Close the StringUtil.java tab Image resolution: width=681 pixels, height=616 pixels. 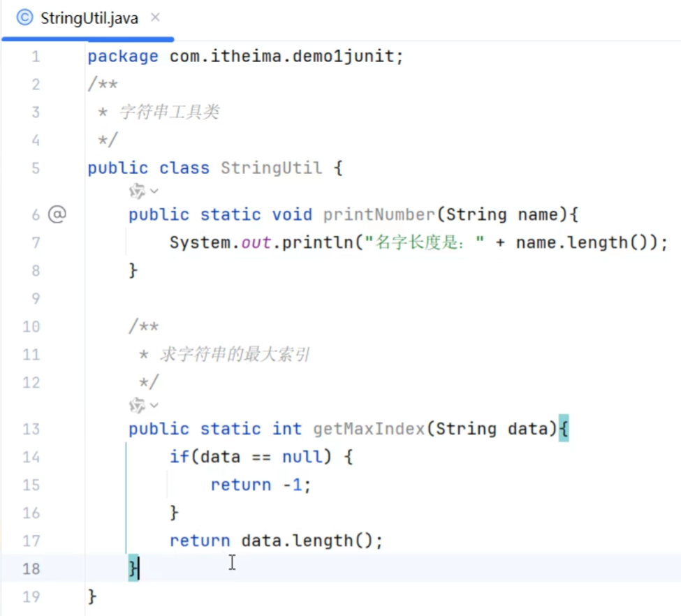155,17
